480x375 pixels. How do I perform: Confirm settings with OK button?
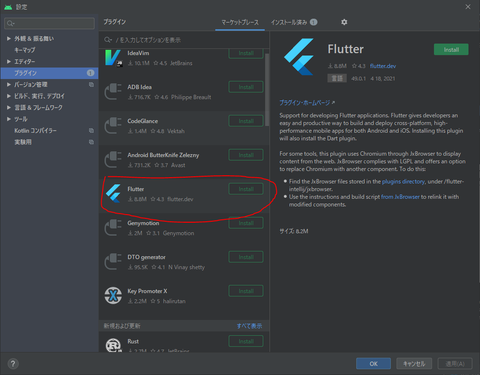[373, 364]
